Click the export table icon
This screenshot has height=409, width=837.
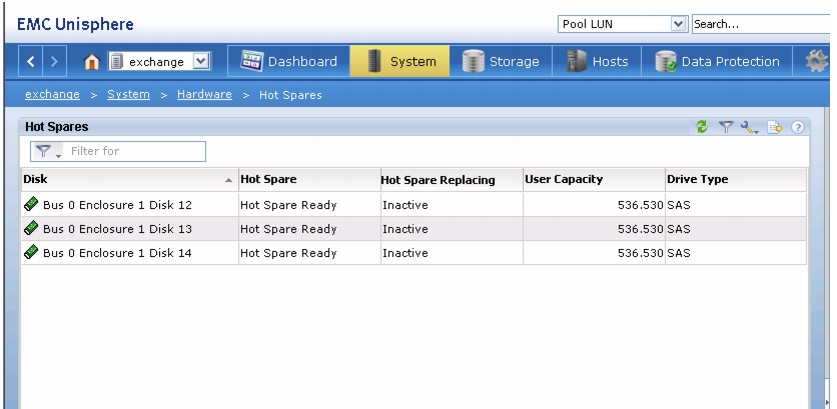click(x=775, y=127)
